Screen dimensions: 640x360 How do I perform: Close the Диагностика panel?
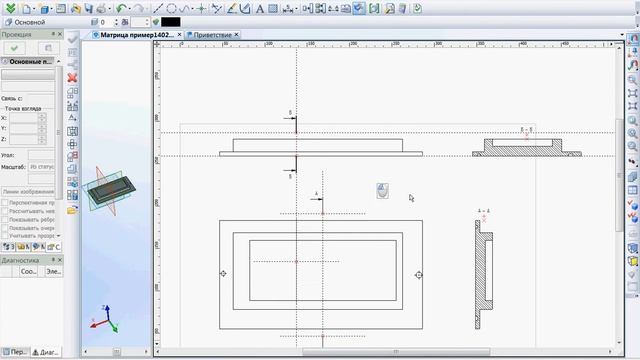60,260
